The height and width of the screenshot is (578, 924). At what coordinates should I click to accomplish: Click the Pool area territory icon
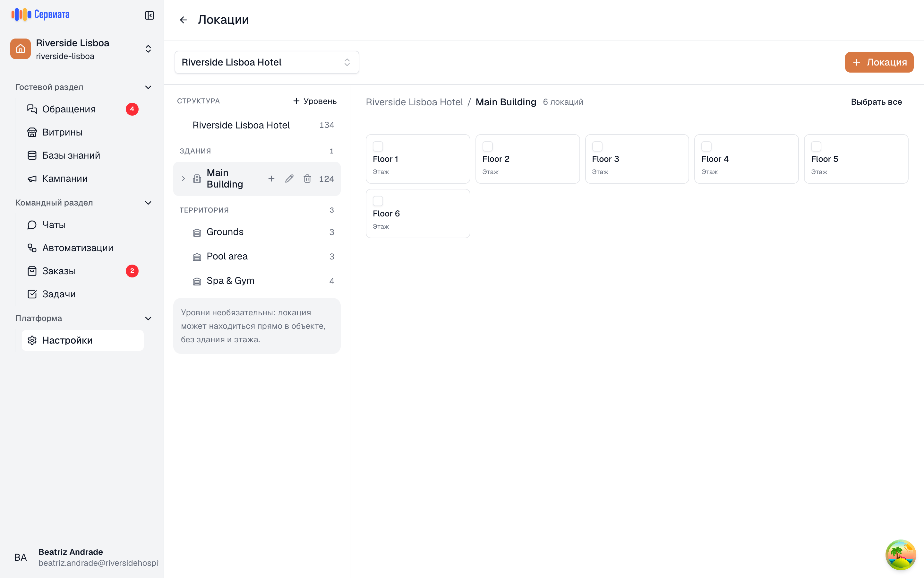pyautogui.click(x=197, y=257)
